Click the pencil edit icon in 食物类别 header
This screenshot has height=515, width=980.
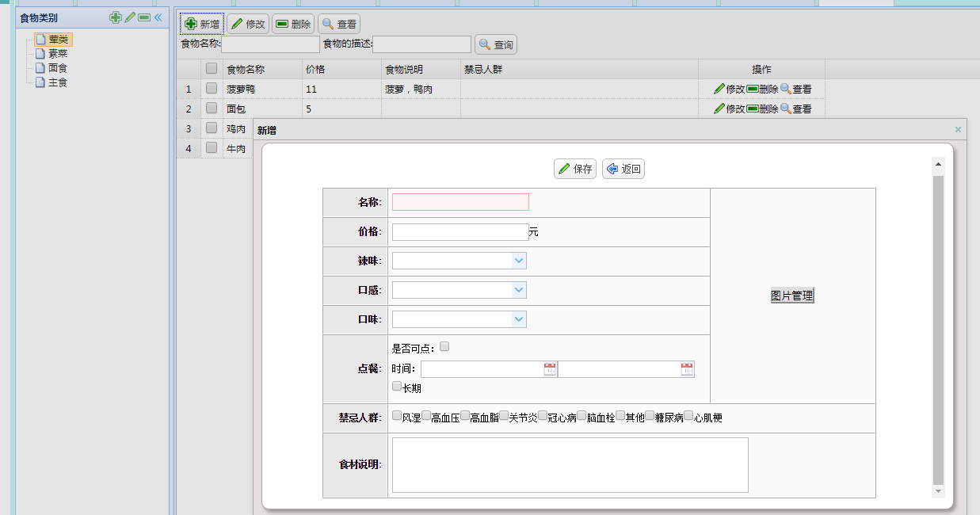(130, 17)
